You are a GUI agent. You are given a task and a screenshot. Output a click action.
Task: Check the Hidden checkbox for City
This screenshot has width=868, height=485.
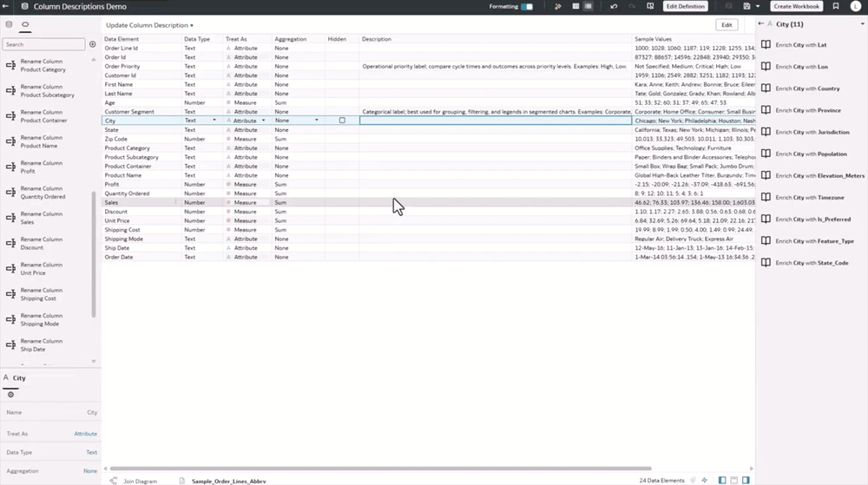[x=342, y=120]
